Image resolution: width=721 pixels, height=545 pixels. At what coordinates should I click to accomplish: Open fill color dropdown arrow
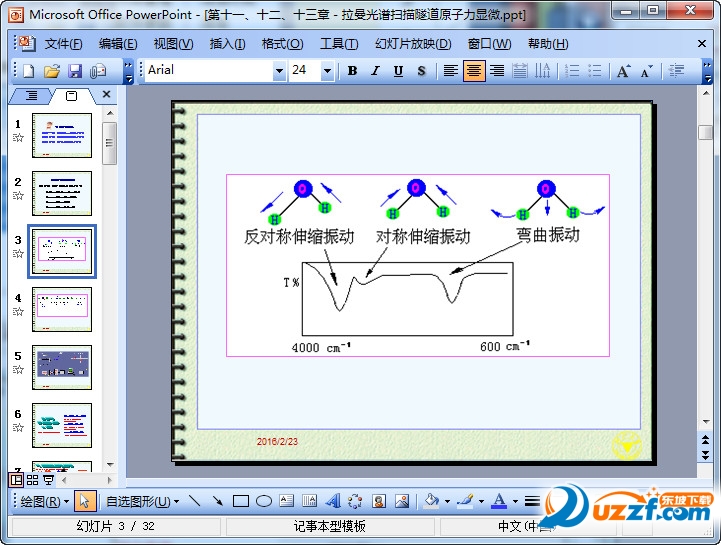tap(447, 502)
